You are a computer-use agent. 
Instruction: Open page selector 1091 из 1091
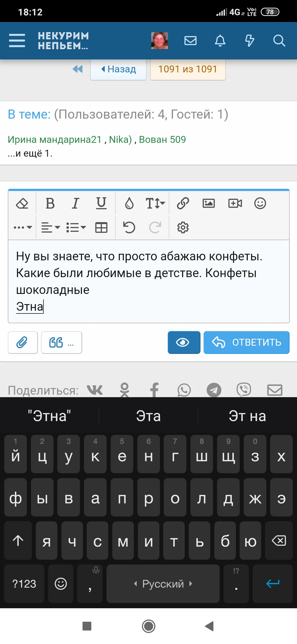coord(188,69)
